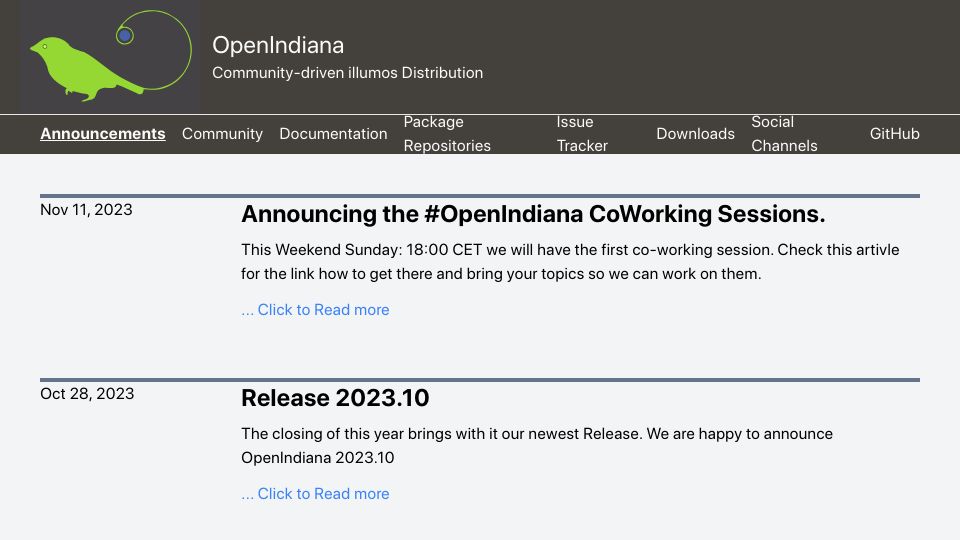This screenshot has width=960, height=540.
Task: Select the Oct 28, 2023 date text
Action: pyautogui.click(x=87, y=394)
